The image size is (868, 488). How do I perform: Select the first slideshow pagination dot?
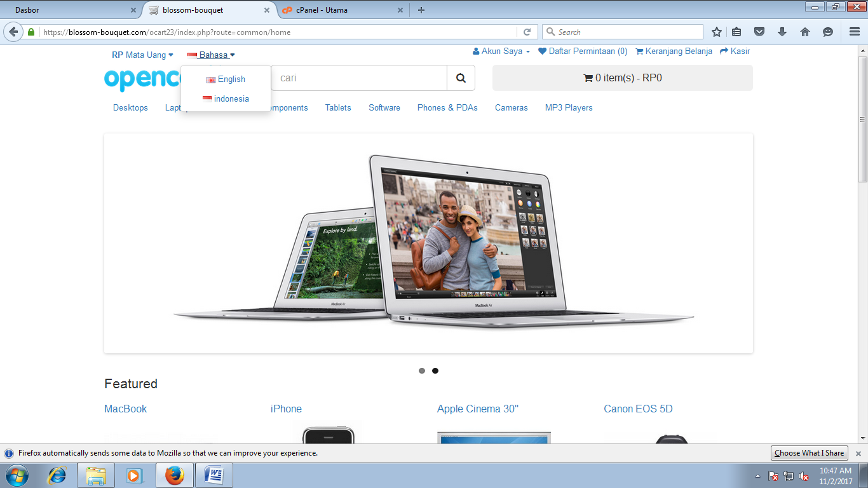point(422,371)
